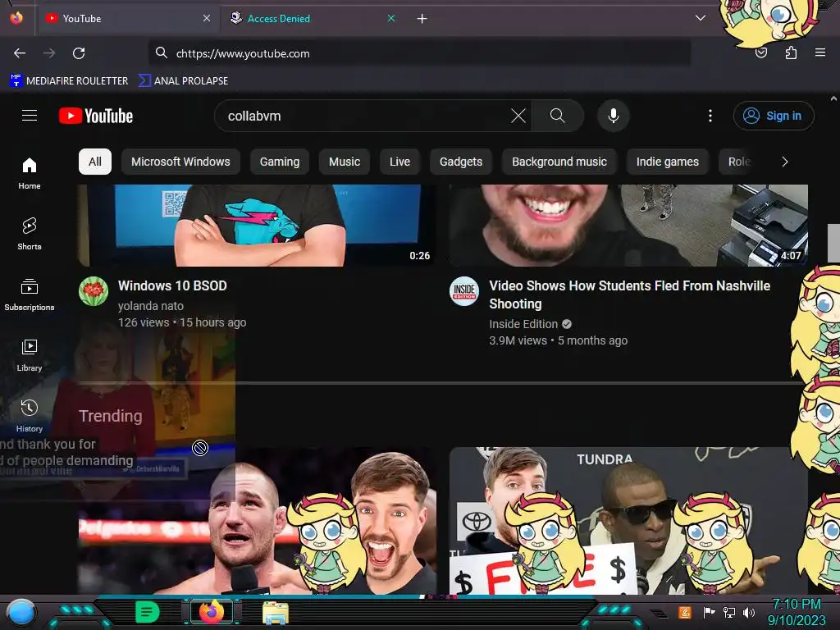Open Subscriptions in sidebar
Viewport: 840px width, 630px height.
[30, 294]
